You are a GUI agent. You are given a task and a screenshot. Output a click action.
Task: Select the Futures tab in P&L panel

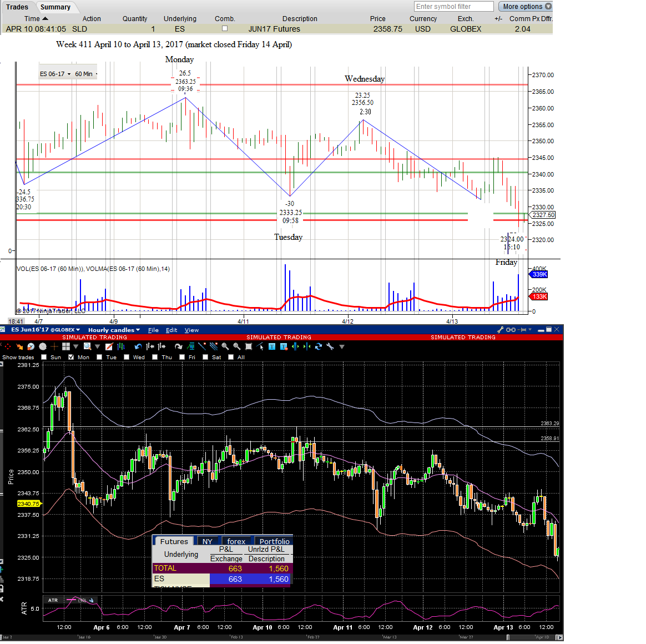(174, 541)
